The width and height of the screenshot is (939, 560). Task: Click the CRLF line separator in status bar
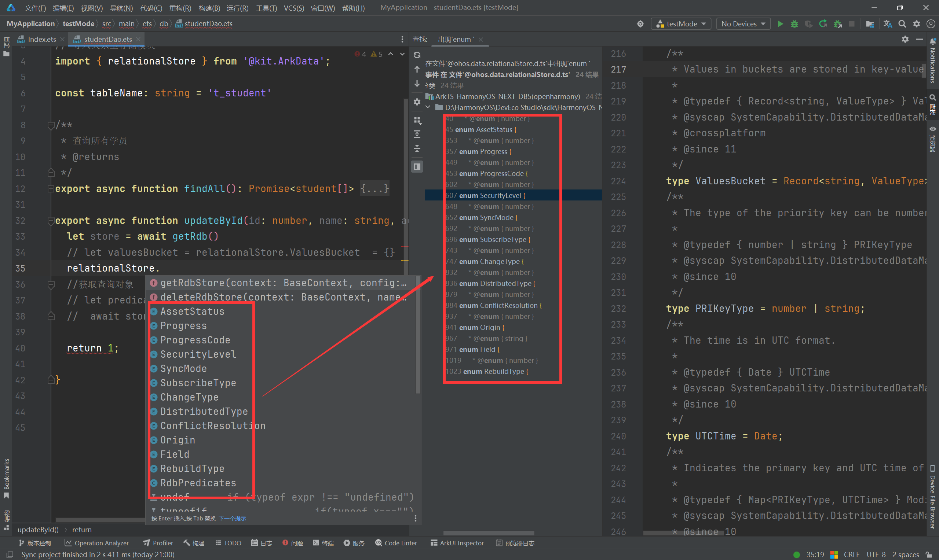(x=851, y=555)
